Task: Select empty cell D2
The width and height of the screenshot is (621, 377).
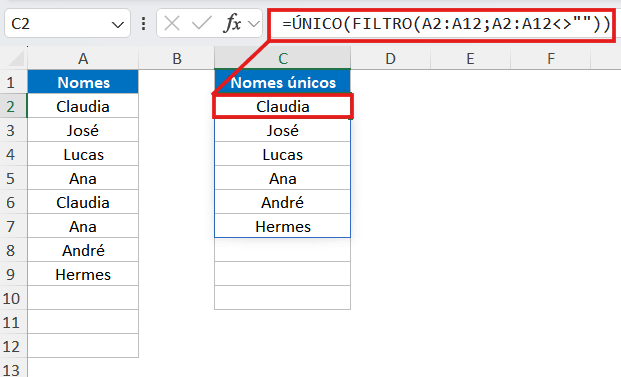Action: [x=391, y=106]
